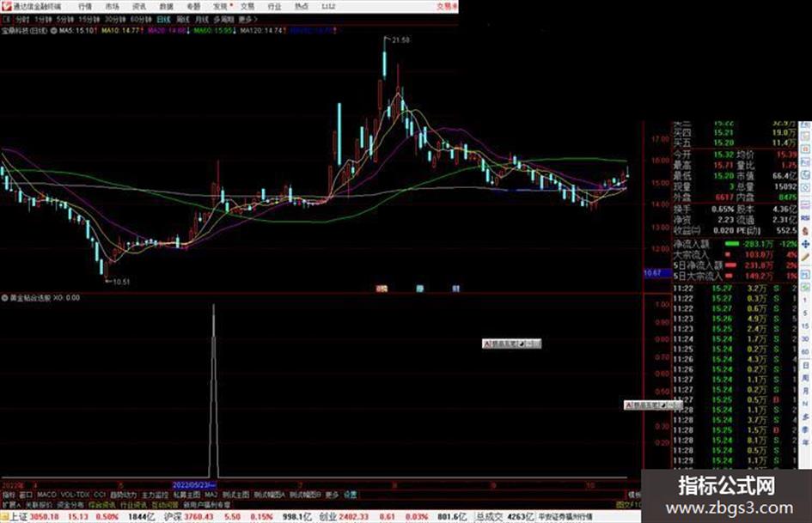
Task: Click sidebar 季 quarterly shortcut
Action: point(805,429)
